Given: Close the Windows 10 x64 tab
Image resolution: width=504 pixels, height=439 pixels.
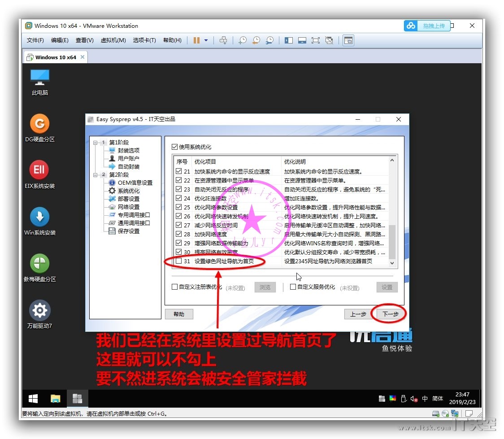Looking at the screenshot, I should (83, 57).
